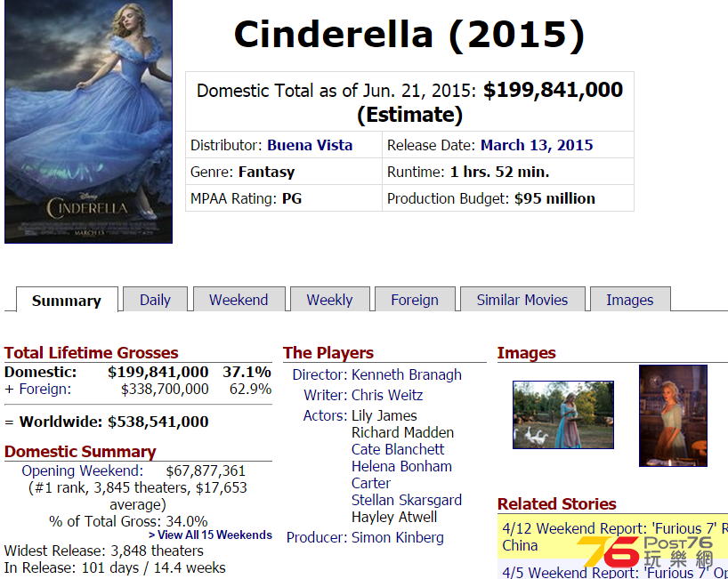Click The Players heading
The height and width of the screenshot is (579, 728).
[328, 353]
